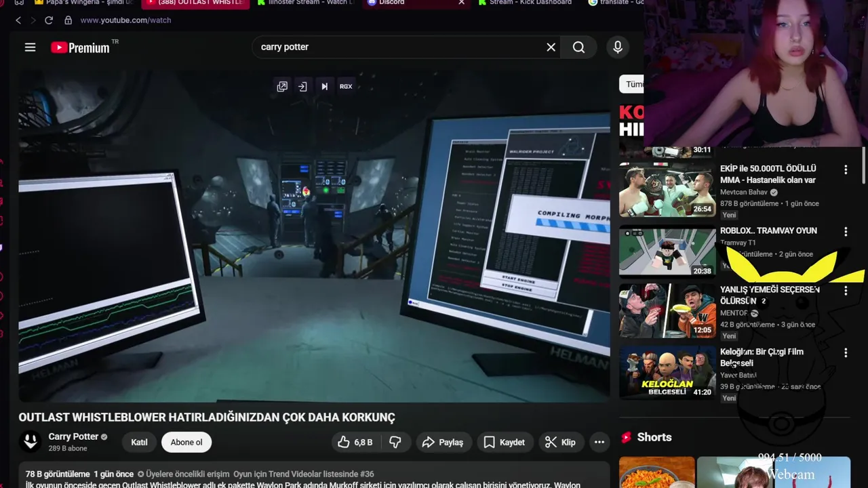Screen dimensions: 868x488
Task: Switch to OUTLAST WHISTLEBLOWER tab
Action: click(x=195, y=3)
